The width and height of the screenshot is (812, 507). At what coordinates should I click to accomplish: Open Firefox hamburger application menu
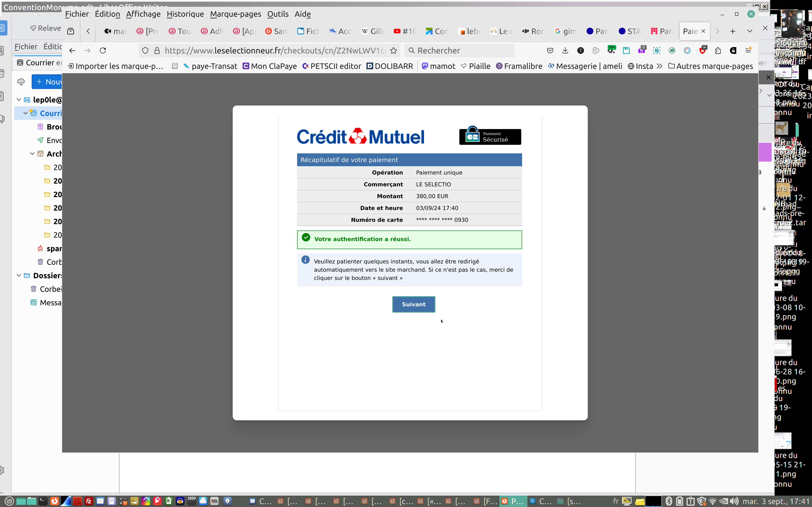pos(748,51)
